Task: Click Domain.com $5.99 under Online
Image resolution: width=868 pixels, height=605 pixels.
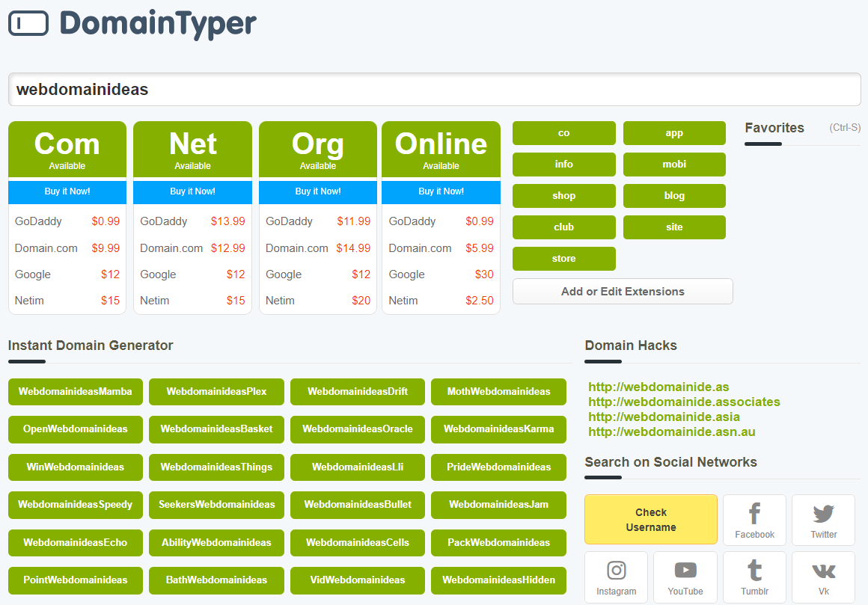Action: point(441,248)
